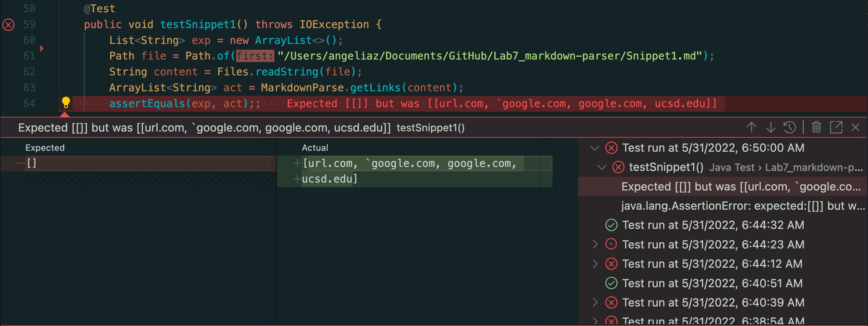The width and height of the screenshot is (868, 326).
Task: Click line number 64 in the gutter
Action: [29, 103]
